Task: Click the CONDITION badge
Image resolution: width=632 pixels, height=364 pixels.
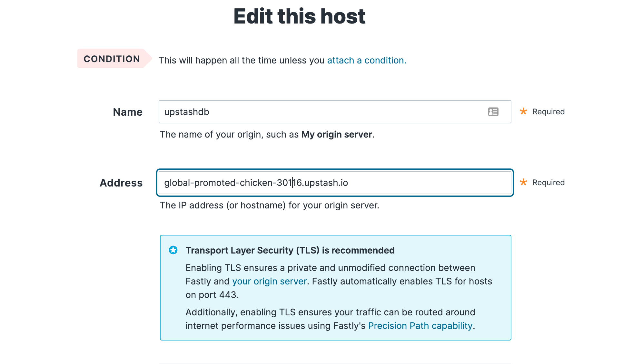Action: point(112,59)
